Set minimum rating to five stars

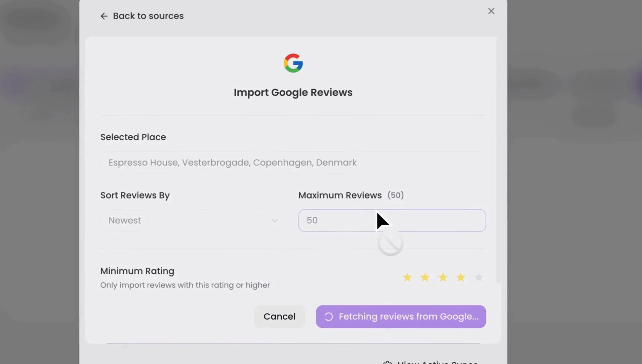tap(478, 277)
